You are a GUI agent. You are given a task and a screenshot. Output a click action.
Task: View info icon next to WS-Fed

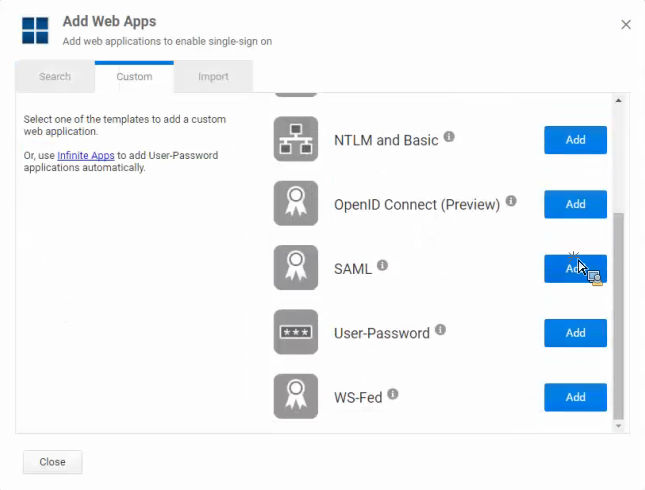pos(393,394)
